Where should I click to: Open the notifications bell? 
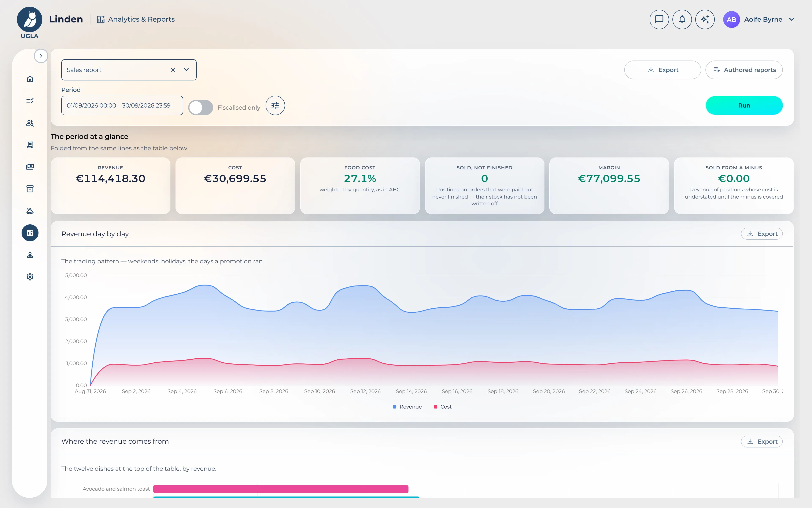pyautogui.click(x=682, y=19)
